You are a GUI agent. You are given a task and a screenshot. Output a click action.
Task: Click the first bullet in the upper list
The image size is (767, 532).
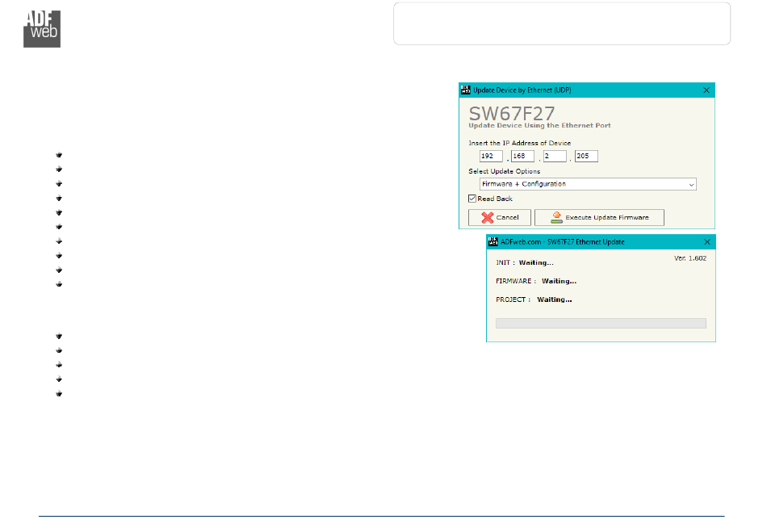pos(59,155)
